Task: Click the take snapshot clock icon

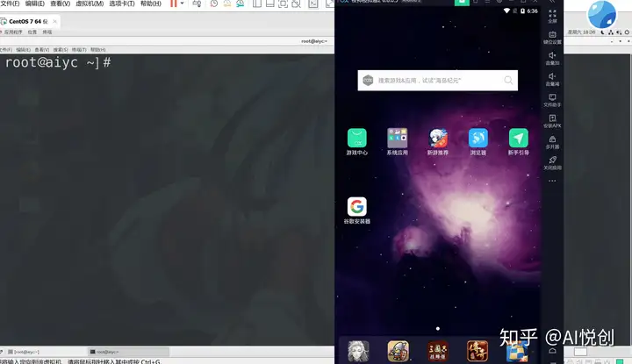Action: click(214, 4)
